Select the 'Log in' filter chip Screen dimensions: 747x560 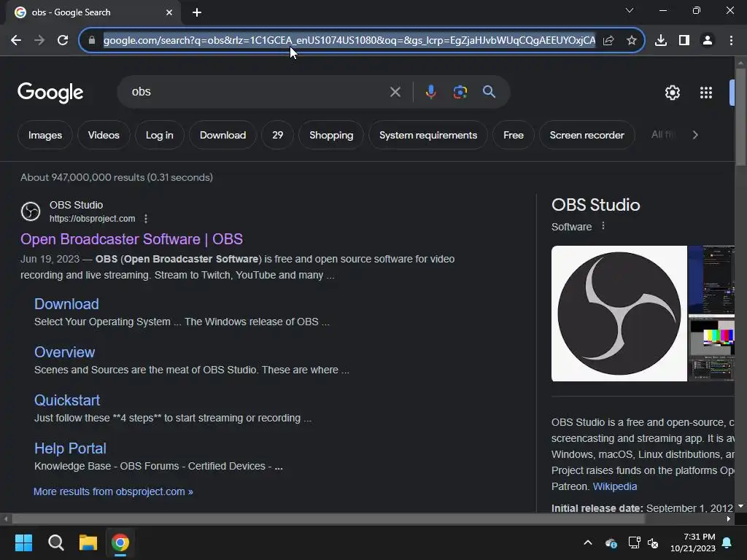160,135
